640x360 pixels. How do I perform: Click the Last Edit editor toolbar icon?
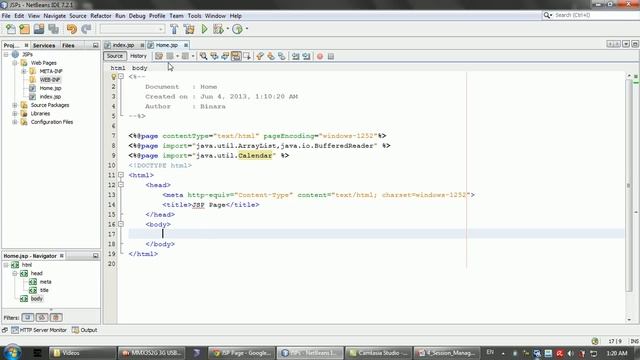click(159, 56)
